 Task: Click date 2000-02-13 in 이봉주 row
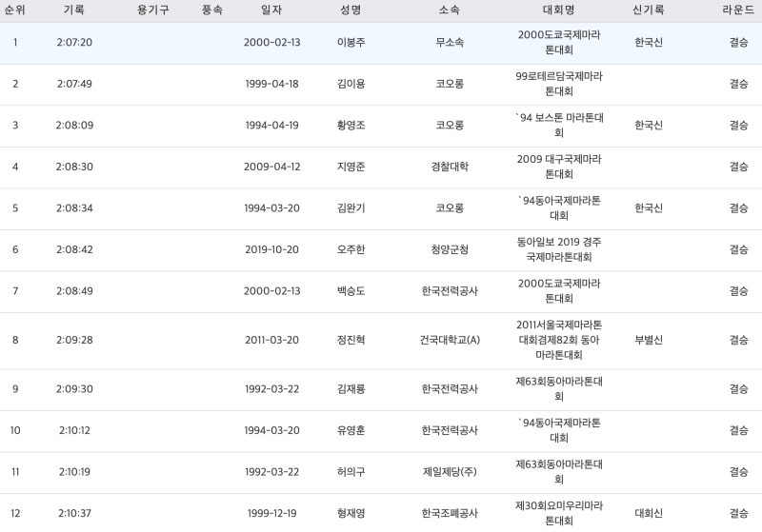pyautogui.click(x=272, y=42)
